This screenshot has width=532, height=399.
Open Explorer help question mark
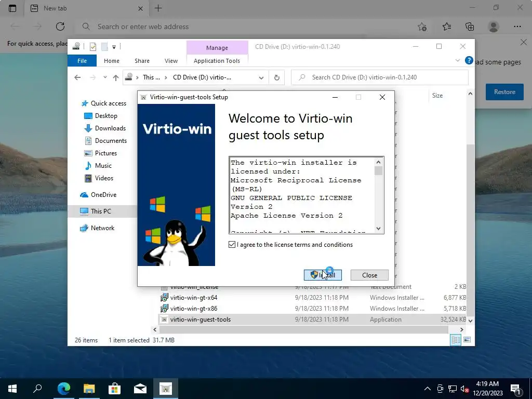pos(469,60)
